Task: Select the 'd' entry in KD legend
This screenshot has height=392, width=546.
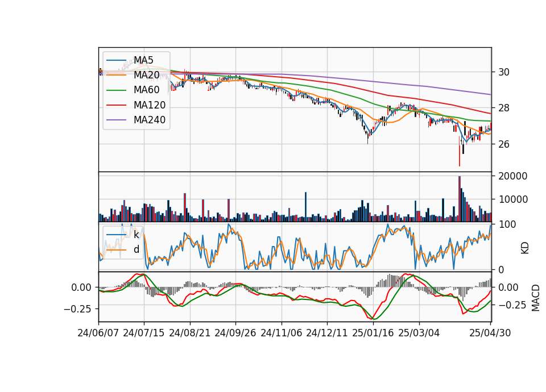Action: [x=136, y=249]
